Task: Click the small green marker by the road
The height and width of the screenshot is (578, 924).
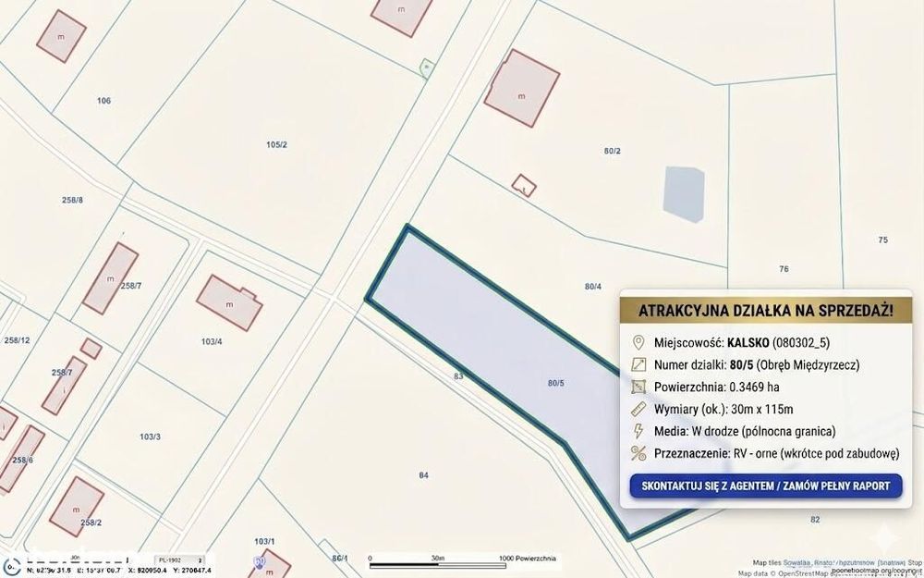Action: coord(427,68)
